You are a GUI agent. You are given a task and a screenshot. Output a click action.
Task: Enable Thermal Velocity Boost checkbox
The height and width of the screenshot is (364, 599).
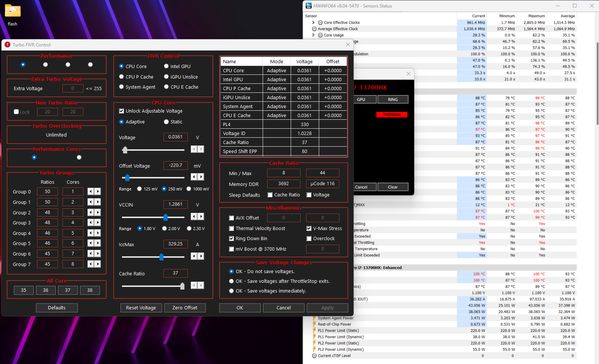232,229
